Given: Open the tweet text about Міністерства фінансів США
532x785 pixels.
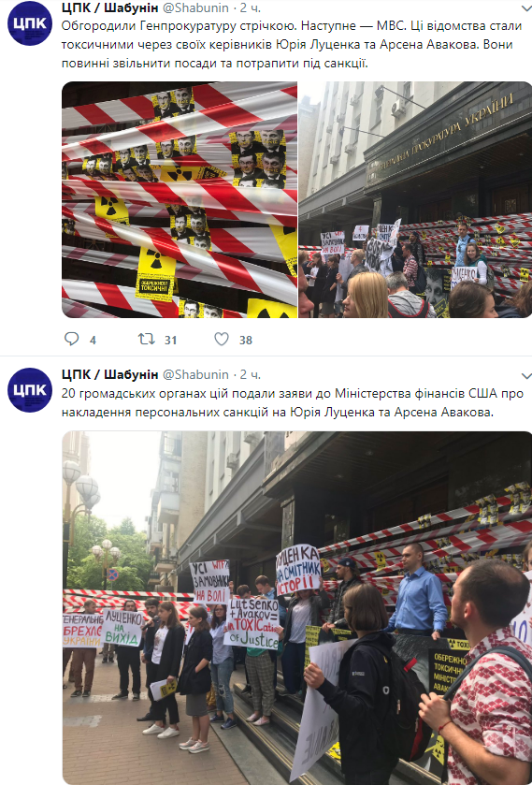Looking at the screenshot, I should (293, 403).
